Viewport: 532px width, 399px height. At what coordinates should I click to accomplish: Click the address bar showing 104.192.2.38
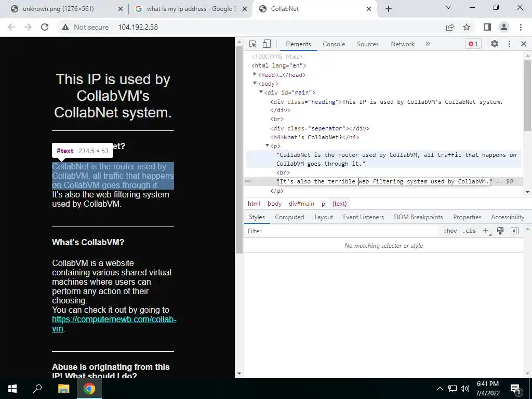click(138, 27)
